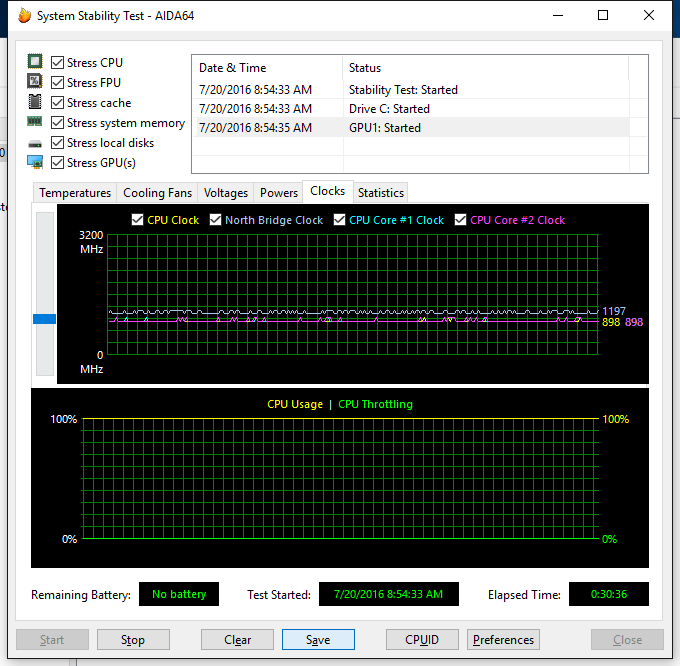Click the Clear button

(x=237, y=640)
